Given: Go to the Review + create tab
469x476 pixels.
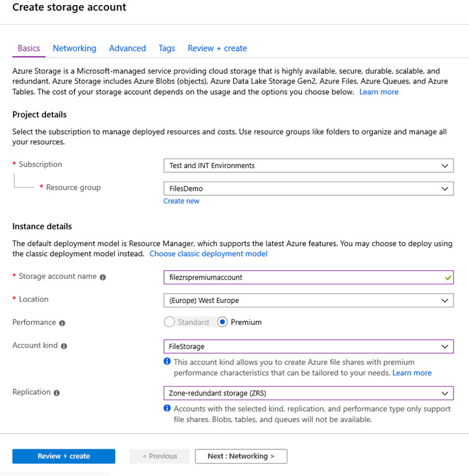Looking at the screenshot, I should [217, 48].
